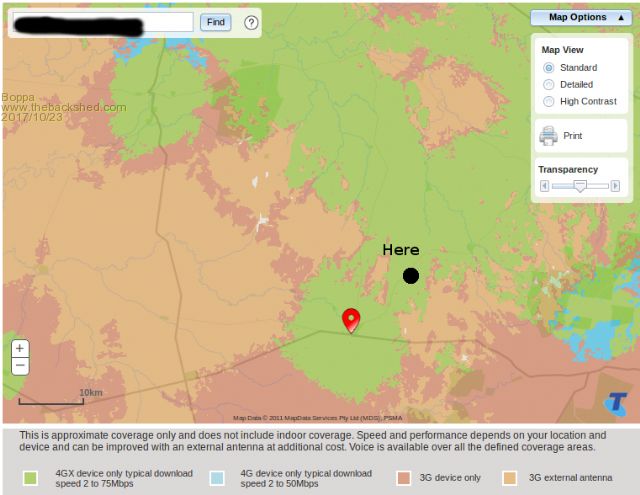
Task: Click the printer icon
Action: click(548, 136)
